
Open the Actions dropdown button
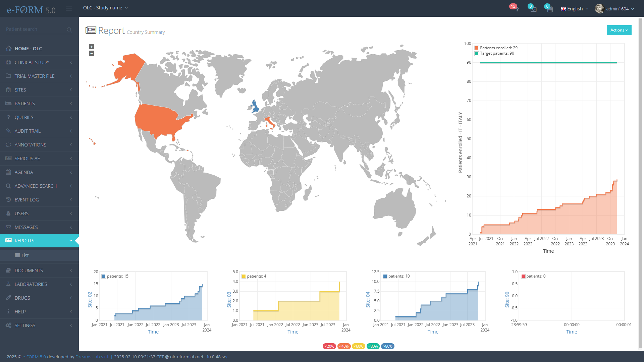click(x=619, y=30)
